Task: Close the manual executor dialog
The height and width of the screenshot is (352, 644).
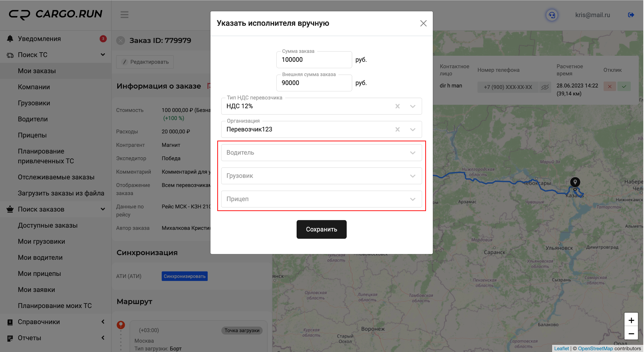Action: pyautogui.click(x=423, y=23)
